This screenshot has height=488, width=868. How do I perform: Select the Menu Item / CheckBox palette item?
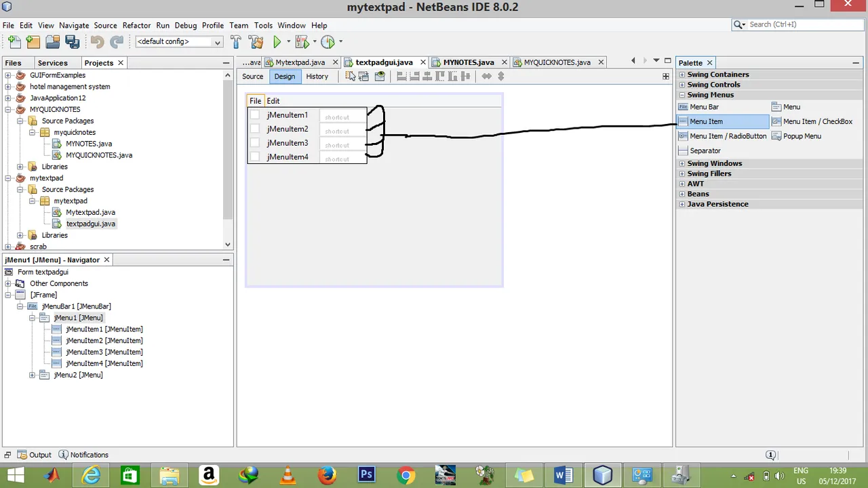812,121
